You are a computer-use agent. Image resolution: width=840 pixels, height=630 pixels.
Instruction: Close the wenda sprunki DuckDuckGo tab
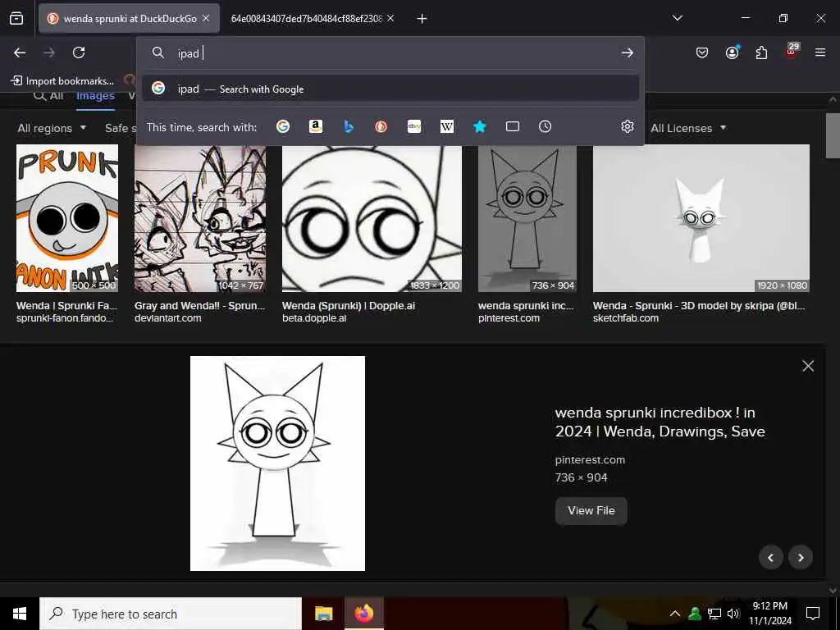point(206,19)
